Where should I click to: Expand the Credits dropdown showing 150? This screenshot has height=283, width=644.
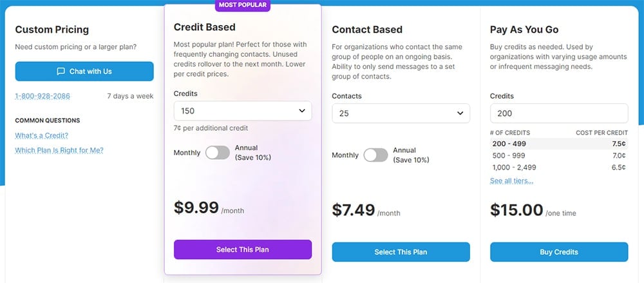point(243,111)
